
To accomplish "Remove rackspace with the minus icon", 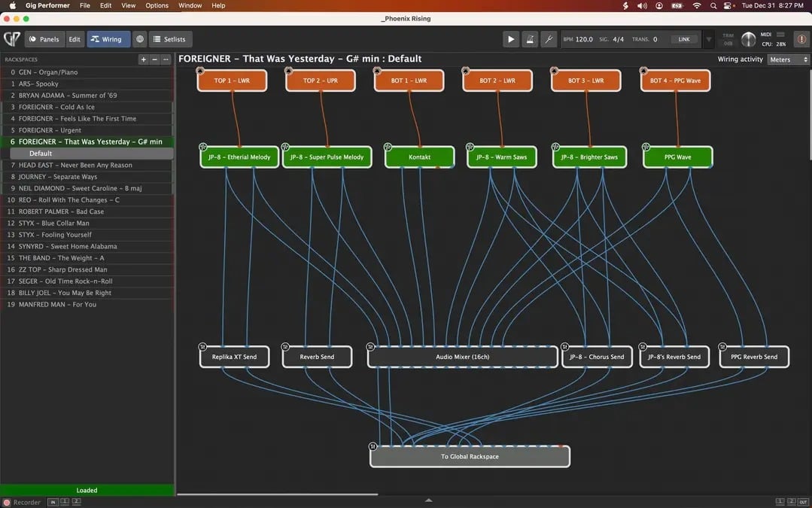I will [x=155, y=59].
